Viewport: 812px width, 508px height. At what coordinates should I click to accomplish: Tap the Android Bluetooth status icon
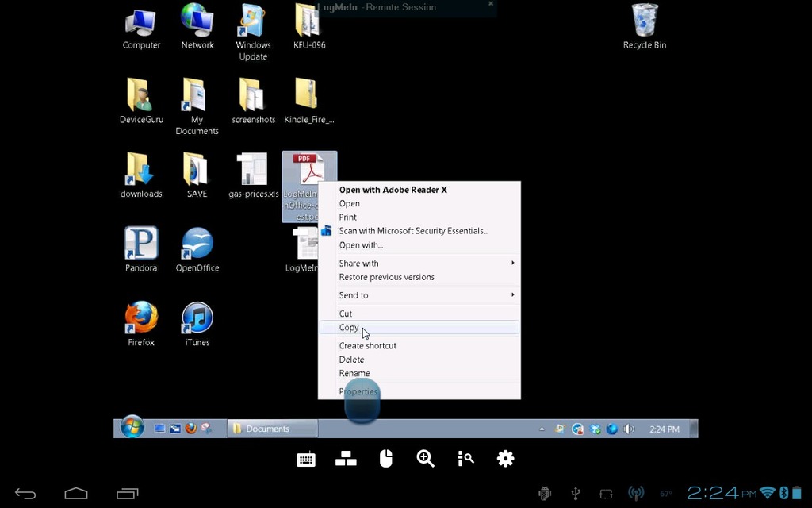coord(784,492)
